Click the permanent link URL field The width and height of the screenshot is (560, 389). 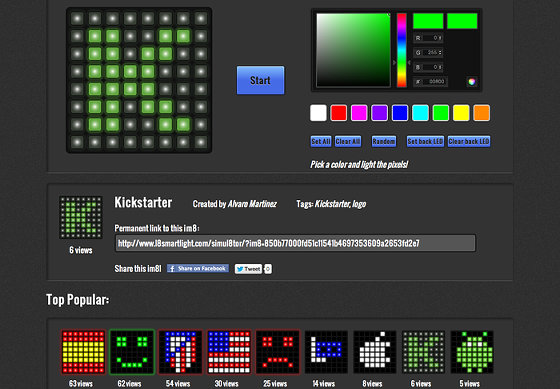[x=295, y=243]
